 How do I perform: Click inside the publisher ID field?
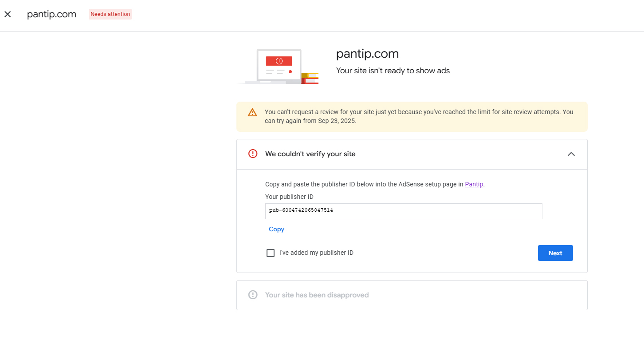pos(404,211)
